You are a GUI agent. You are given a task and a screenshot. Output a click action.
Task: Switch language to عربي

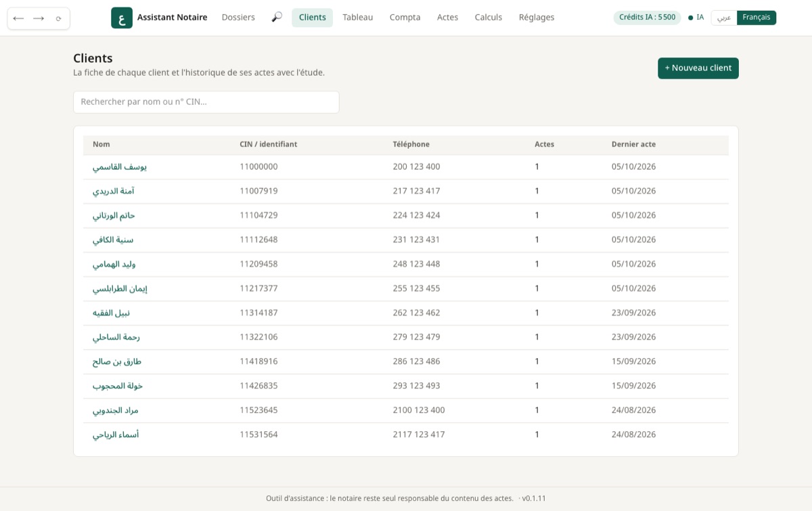724,18
